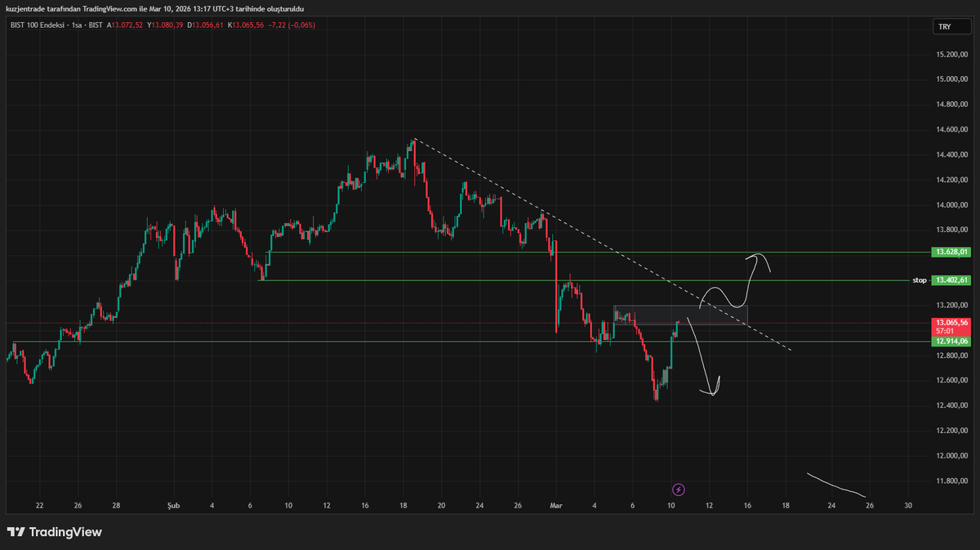Screen dimensions: 980x550
Task: Click the lightning event icon on time axis
Action: click(x=679, y=490)
